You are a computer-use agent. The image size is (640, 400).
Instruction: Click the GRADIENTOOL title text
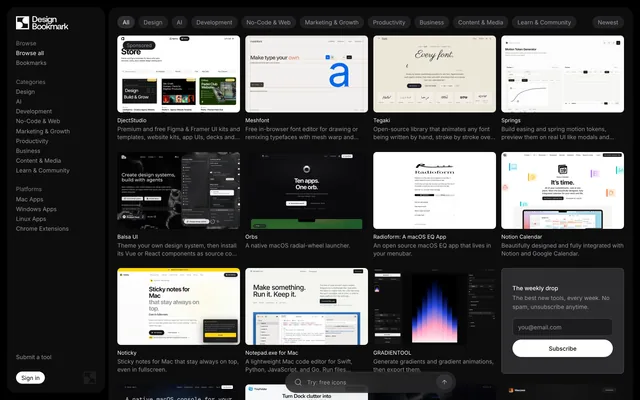click(392, 353)
